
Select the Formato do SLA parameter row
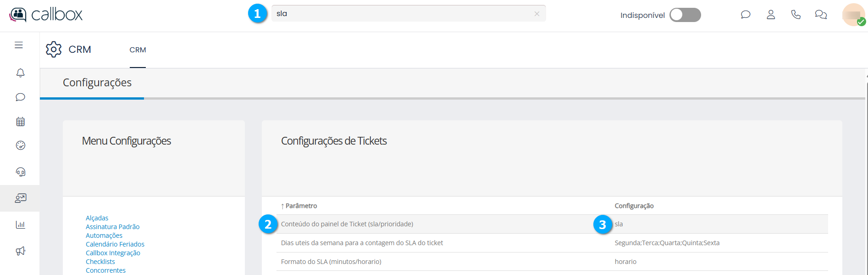331,262
